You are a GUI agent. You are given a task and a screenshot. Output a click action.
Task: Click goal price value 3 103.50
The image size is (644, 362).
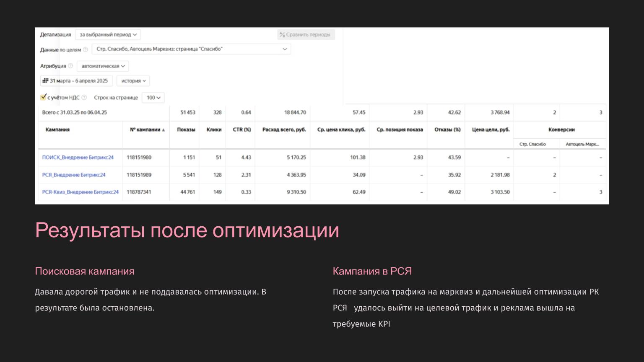500,192
